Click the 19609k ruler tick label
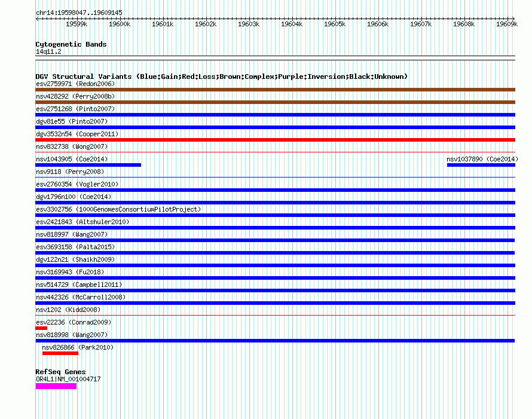The image size is (532, 419). (x=506, y=24)
